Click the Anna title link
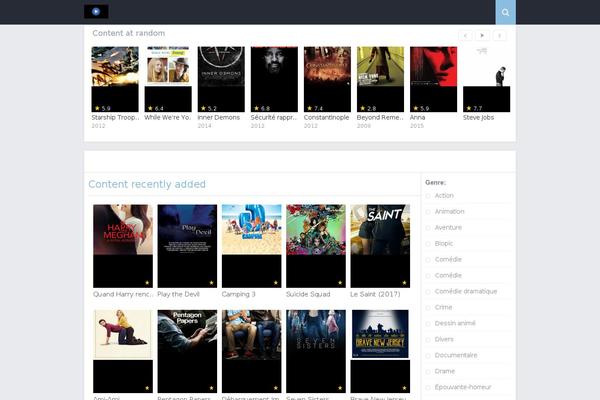Viewport: 600px width, 400px height. 417,118
